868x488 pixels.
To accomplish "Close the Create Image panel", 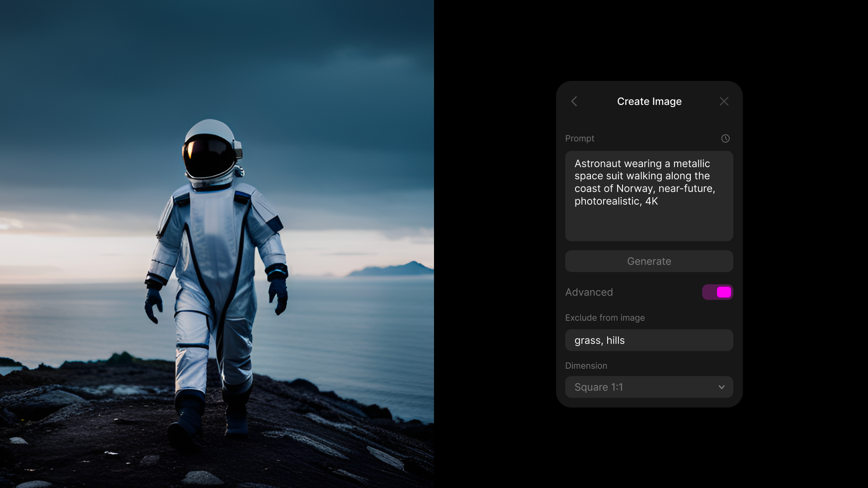I will pyautogui.click(x=724, y=101).
